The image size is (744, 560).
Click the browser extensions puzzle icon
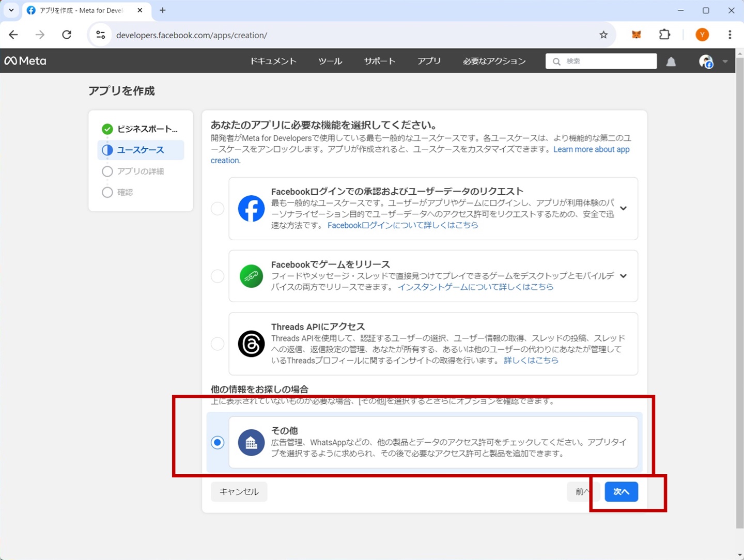pos(664,35)
